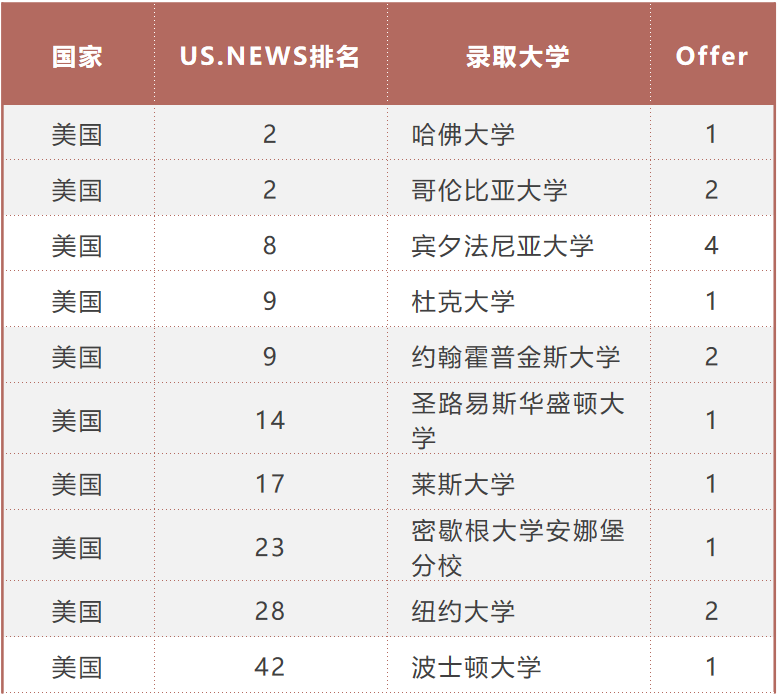Select the ranking 23 cell
Image resolution: width=777 pixels, height=696 pixels.
270,548
